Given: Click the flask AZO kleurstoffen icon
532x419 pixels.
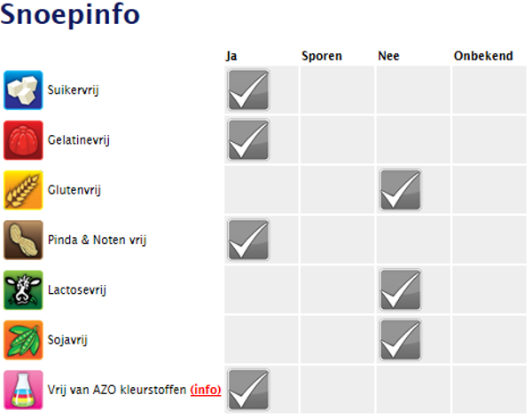Looking at the screenshot, I should (24, 389).
